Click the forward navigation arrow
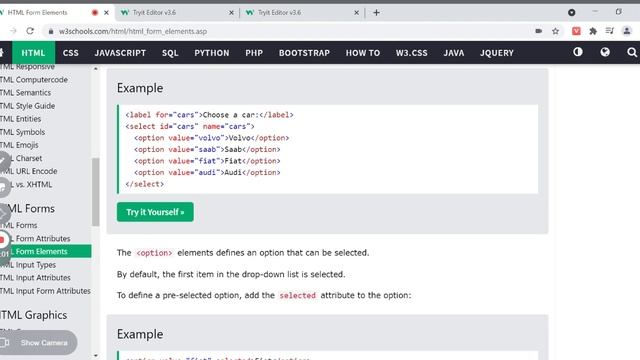Screen dimensions: 640x360 coord(13,31)
